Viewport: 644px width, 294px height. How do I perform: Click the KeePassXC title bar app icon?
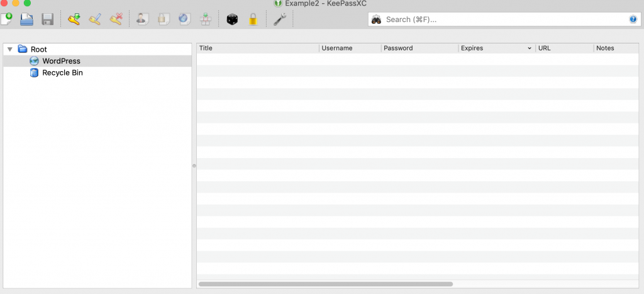(278, 4)
